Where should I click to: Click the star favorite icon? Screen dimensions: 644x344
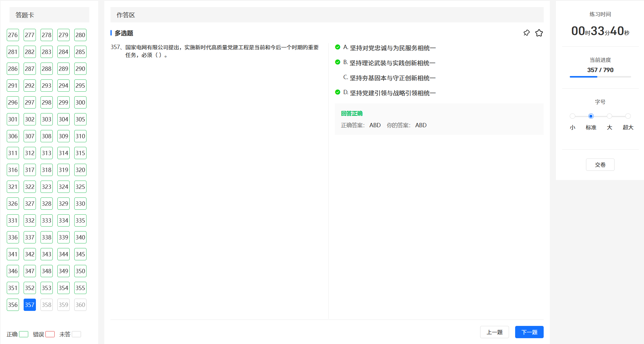(x=539, y=33)
